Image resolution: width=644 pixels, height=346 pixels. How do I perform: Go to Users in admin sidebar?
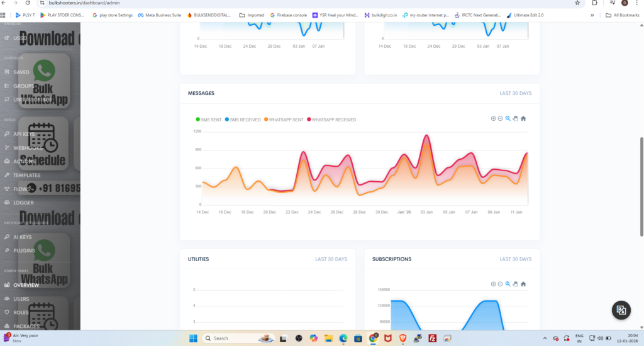coord(21,299)
